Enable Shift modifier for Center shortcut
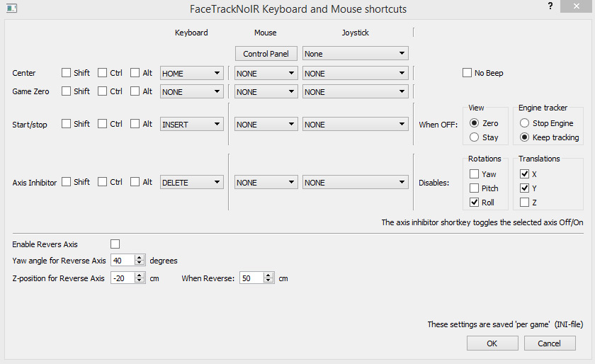The height and width of the screenshot is (364, 595). (x=66, y=73)
